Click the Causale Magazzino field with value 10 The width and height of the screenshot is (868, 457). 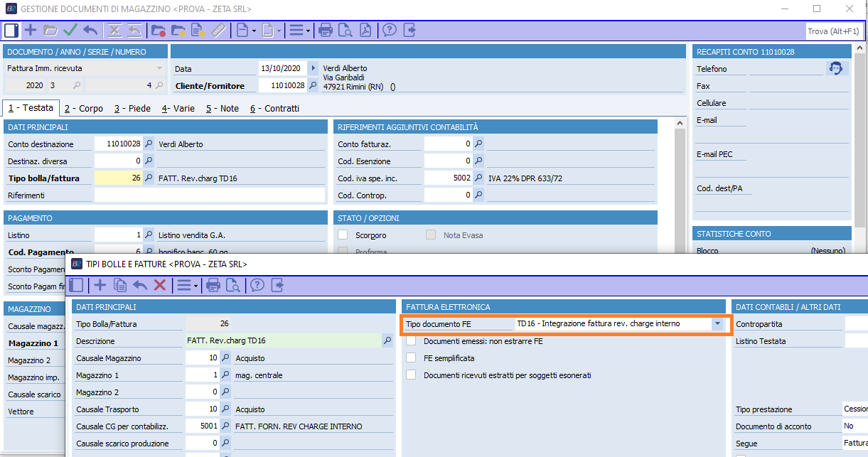(x=203, y=358)
